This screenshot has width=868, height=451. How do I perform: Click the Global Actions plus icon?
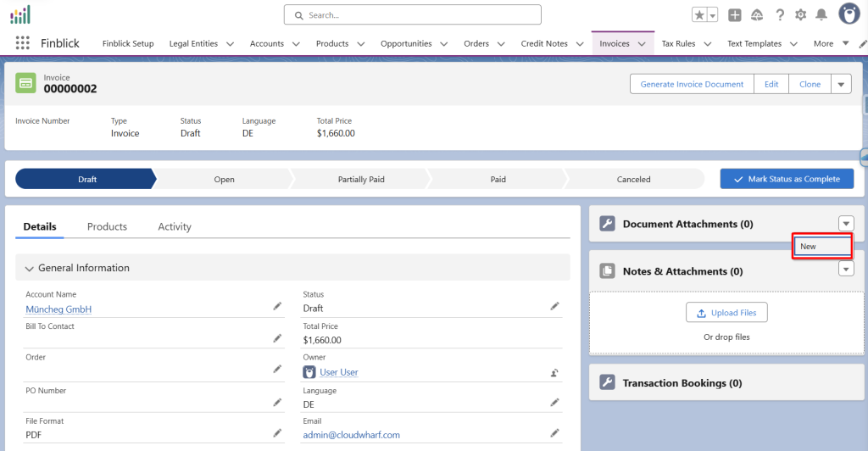point(735,15)
